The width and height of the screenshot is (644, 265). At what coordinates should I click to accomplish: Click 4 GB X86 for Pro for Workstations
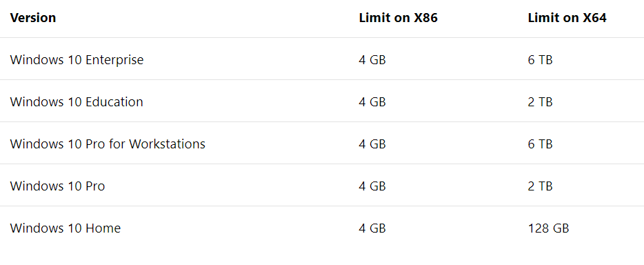372,144
